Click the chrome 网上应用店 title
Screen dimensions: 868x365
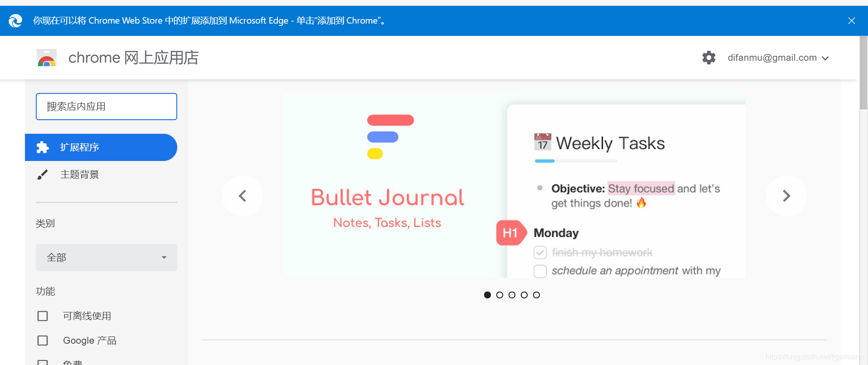pos(133,58)
